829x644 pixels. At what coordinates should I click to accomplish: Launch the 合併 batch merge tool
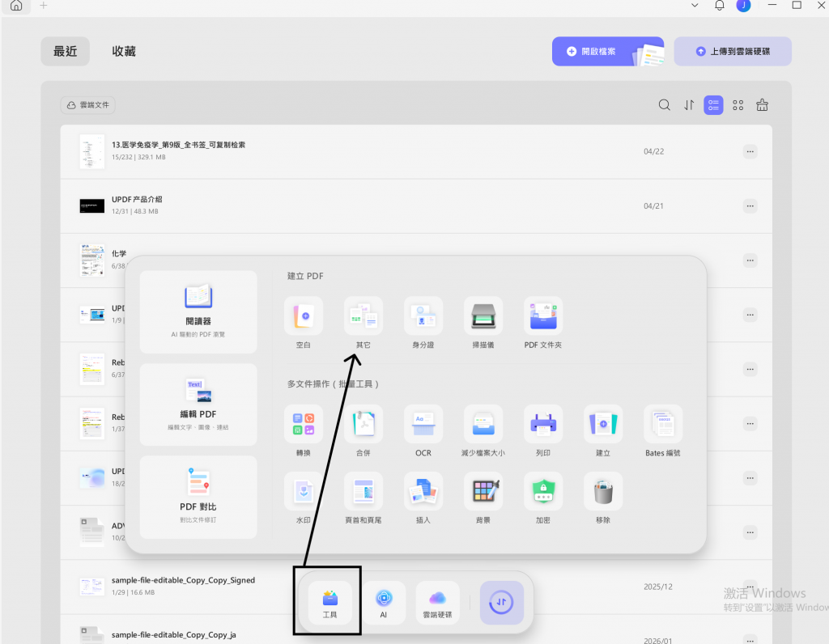pos(363,424)
